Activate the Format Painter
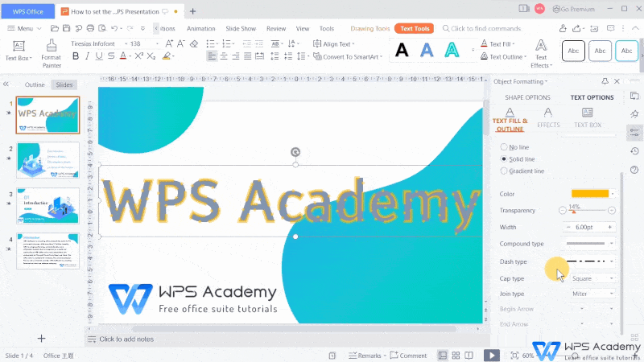The height and width of the screenshot is (362, 644). pyautogui.click(x=52, y=53)
